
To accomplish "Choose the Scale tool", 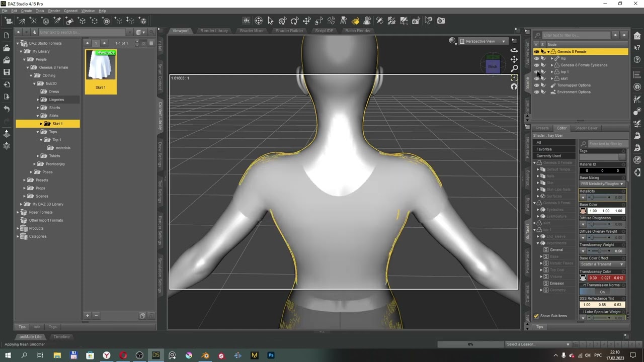I will click(x=319, y=21).
